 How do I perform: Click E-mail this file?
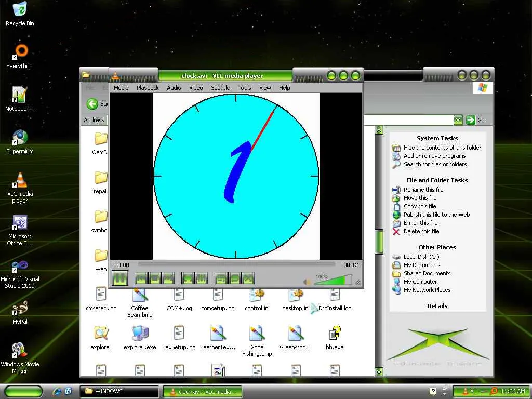click(420, 223)
